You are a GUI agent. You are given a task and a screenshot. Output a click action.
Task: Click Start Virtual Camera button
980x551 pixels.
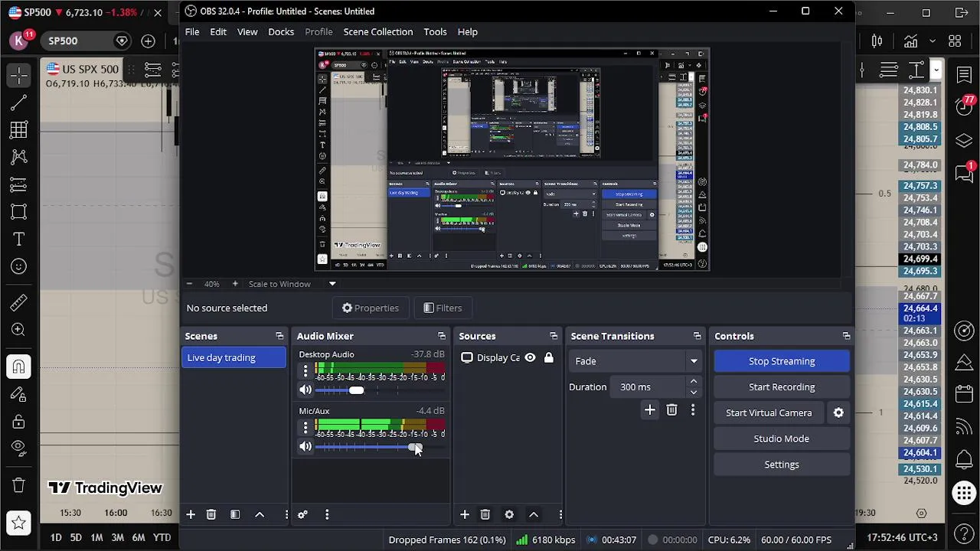(x=769, y=412)
